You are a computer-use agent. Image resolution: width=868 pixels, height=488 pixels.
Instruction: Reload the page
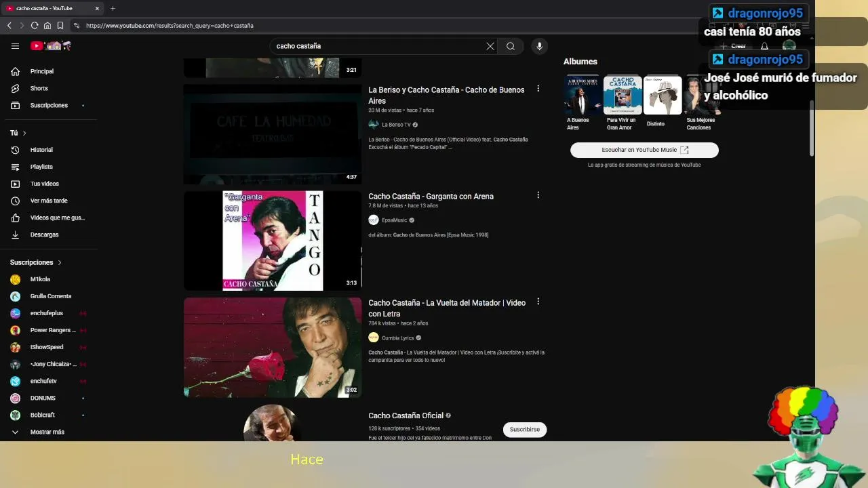[35, 26]
